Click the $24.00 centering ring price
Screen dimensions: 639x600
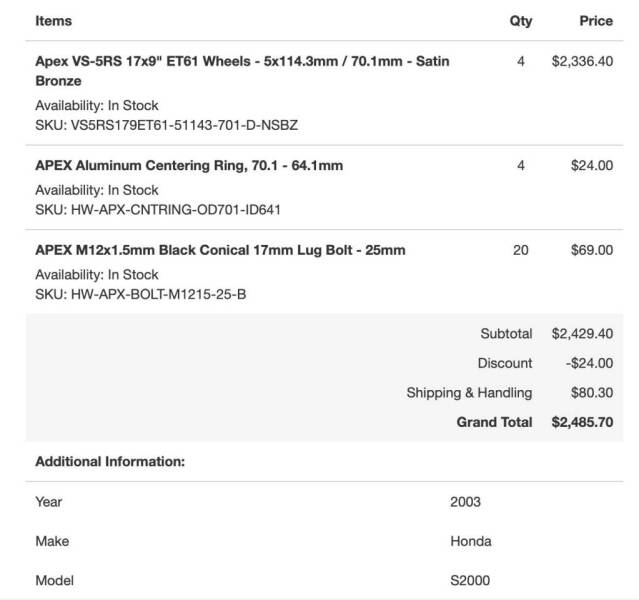tap(592, 165)
